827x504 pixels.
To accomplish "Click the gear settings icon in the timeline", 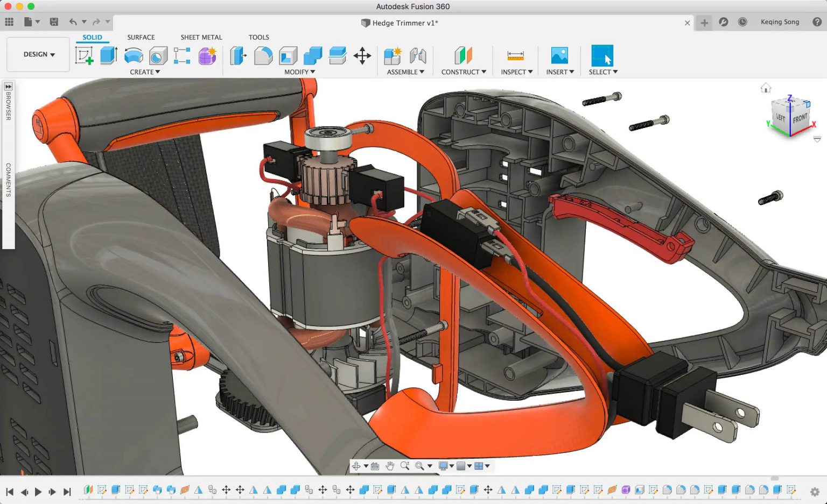I will click(816, 491).
